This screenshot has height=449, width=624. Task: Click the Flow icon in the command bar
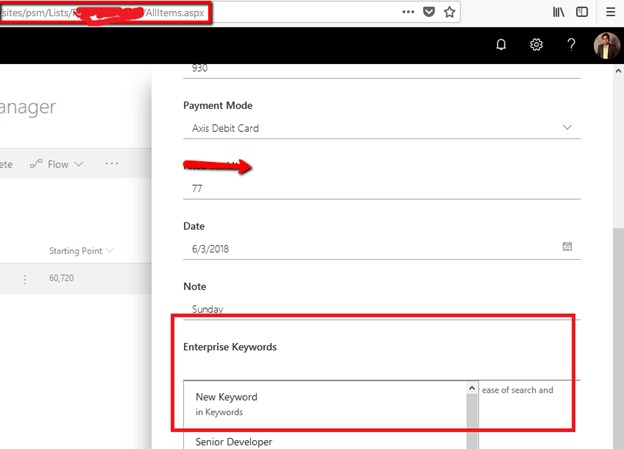point(36,164)
